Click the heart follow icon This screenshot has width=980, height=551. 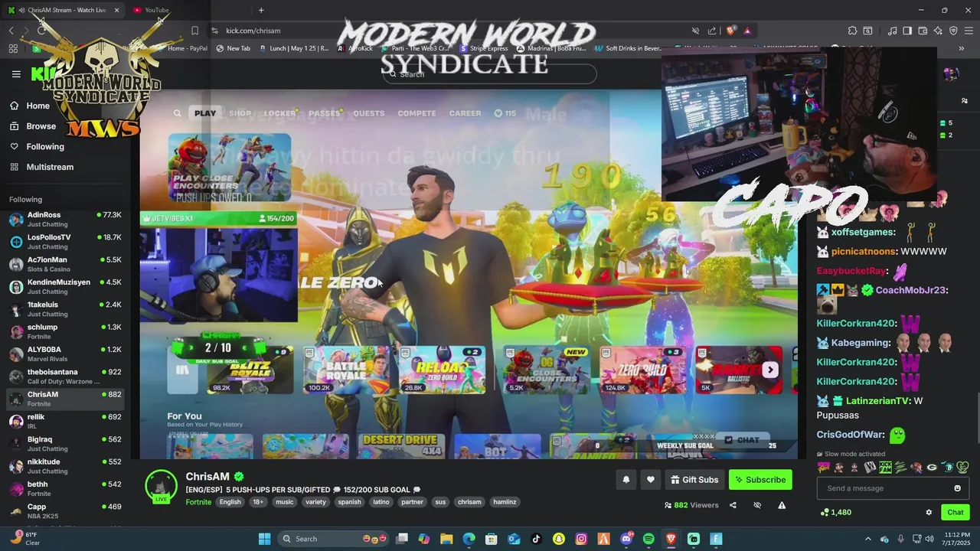tap(650, 480)
